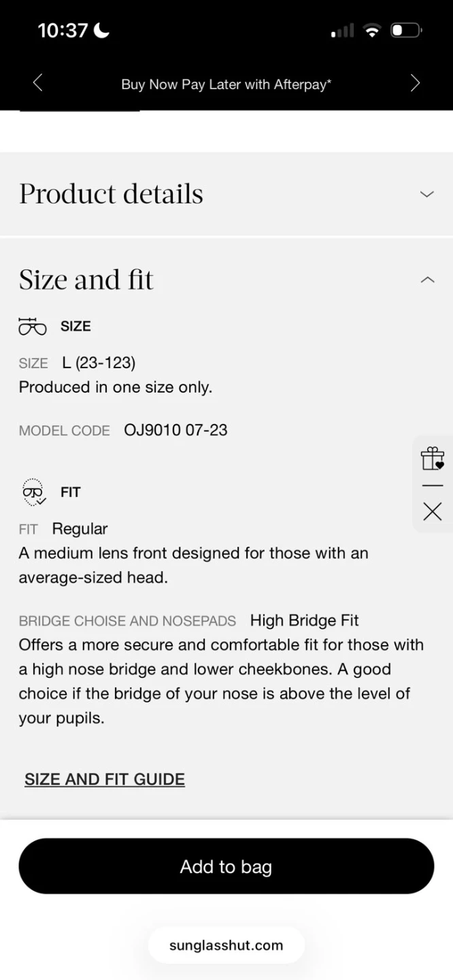This screenshot has height=980, width=453.
Task: Tap the glasses size icon
Action: coord(32,327)
